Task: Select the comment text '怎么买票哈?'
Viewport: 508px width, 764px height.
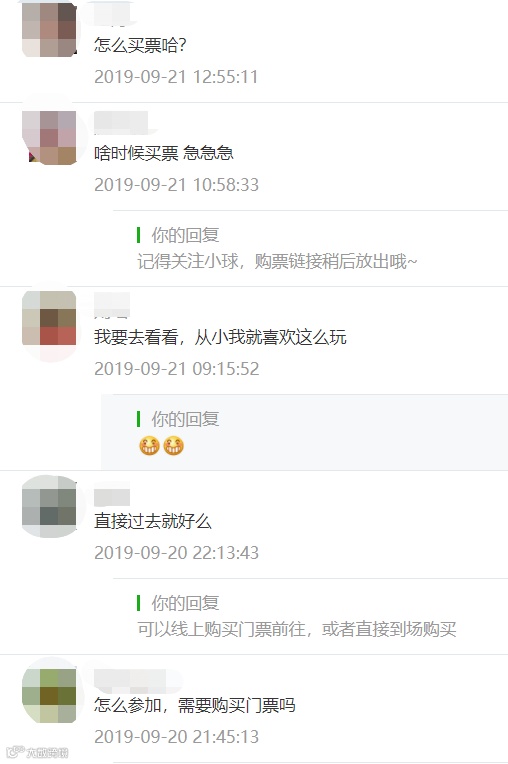Action: [x=140, y=45]
